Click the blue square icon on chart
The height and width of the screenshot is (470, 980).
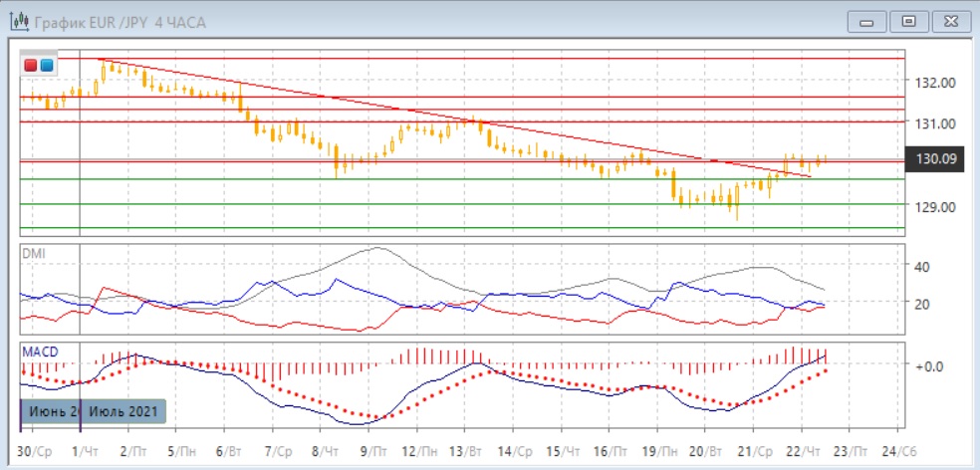click(x=46, y=66)
